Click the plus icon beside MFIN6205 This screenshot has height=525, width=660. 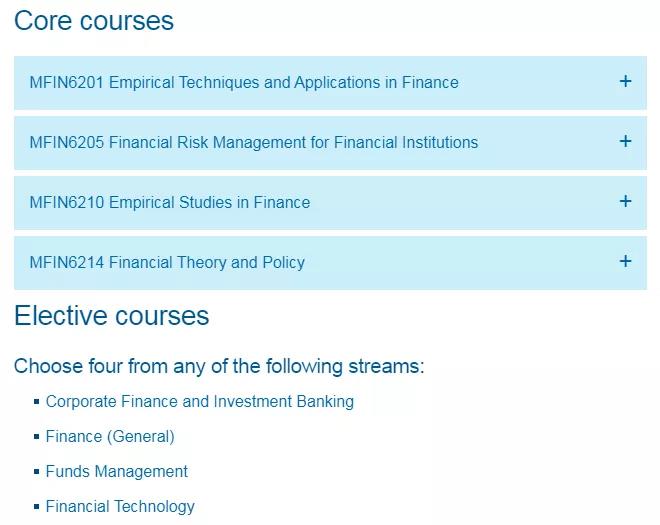pos(625,141)
